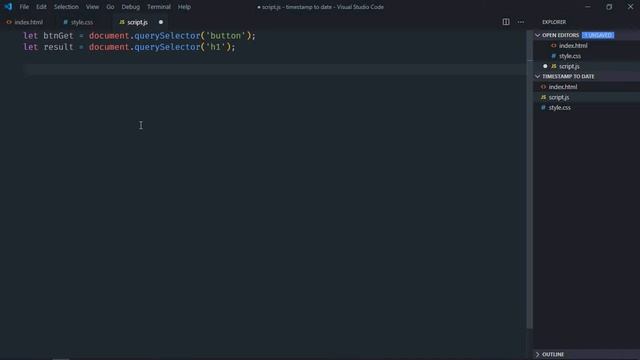Open the File menu
This screenshot has height=360, width=640.
[24, 7]
